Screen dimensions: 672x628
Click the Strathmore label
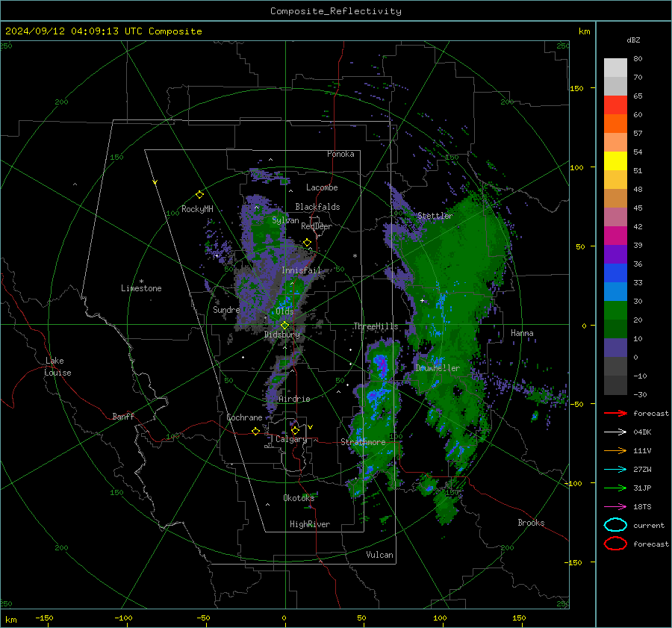(363, 442)
